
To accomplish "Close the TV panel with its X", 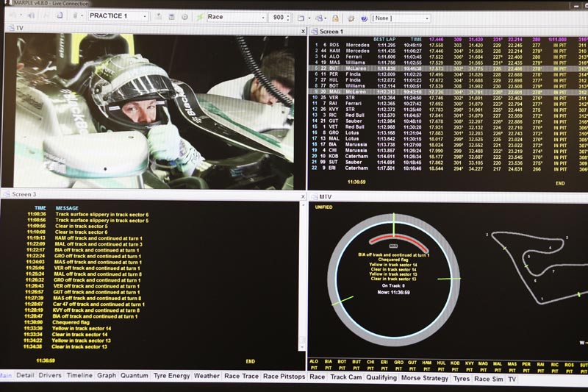I will 300,29.
